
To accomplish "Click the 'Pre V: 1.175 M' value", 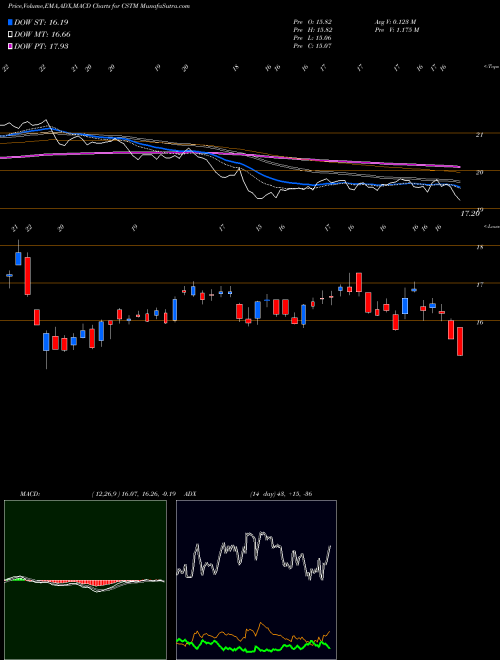I will coord(396,29).
